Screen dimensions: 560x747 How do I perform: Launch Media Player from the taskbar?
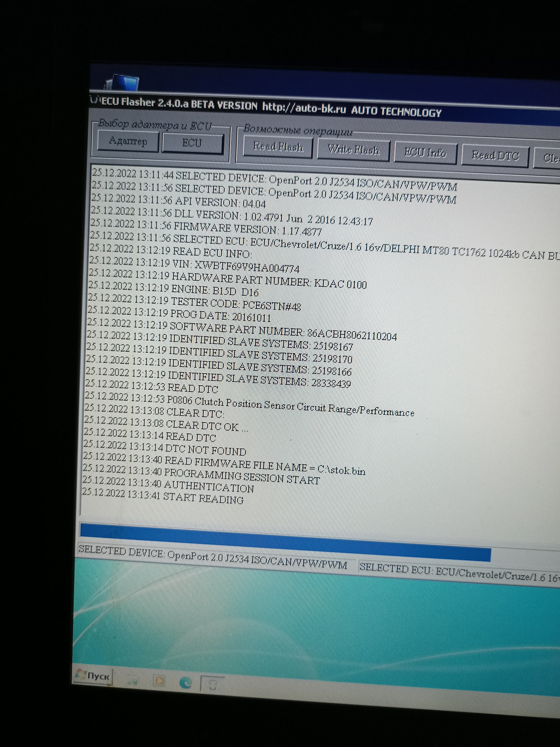(x=159, y=681)
